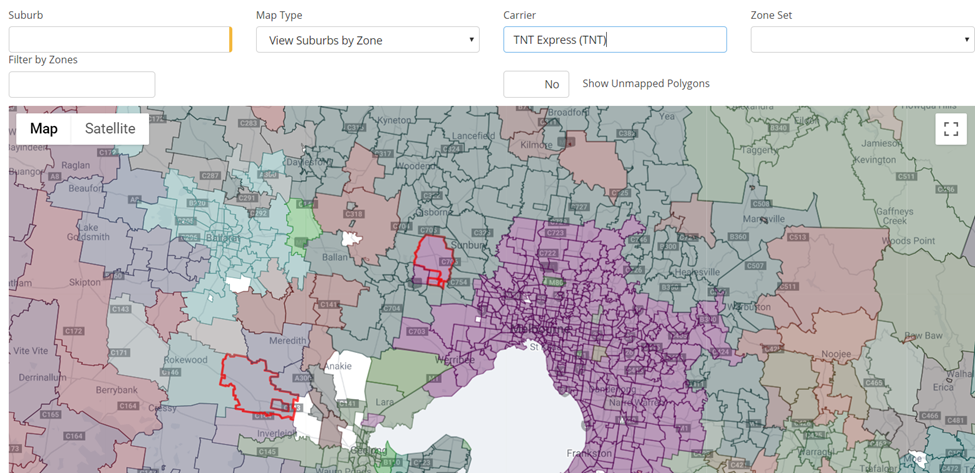The height and width of the screenshot is (473, 975).
Task: Click the C143 road shield
Action: 121,308
